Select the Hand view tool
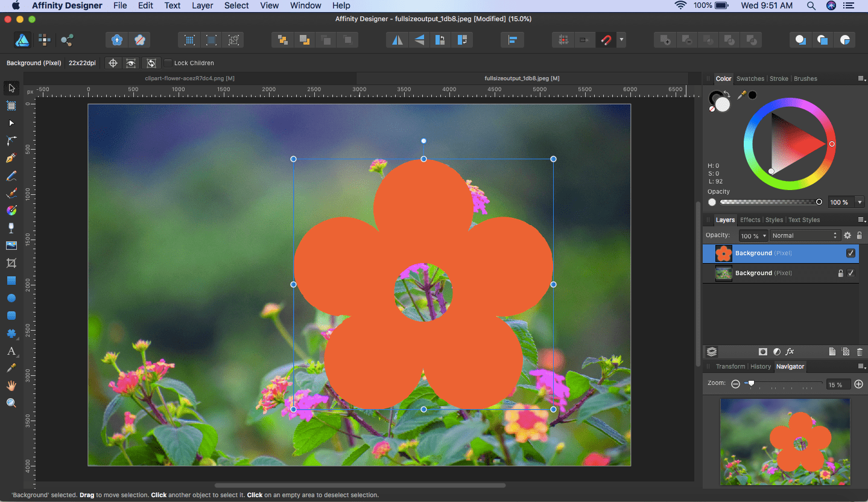868x502 pixels. [11, 386]
